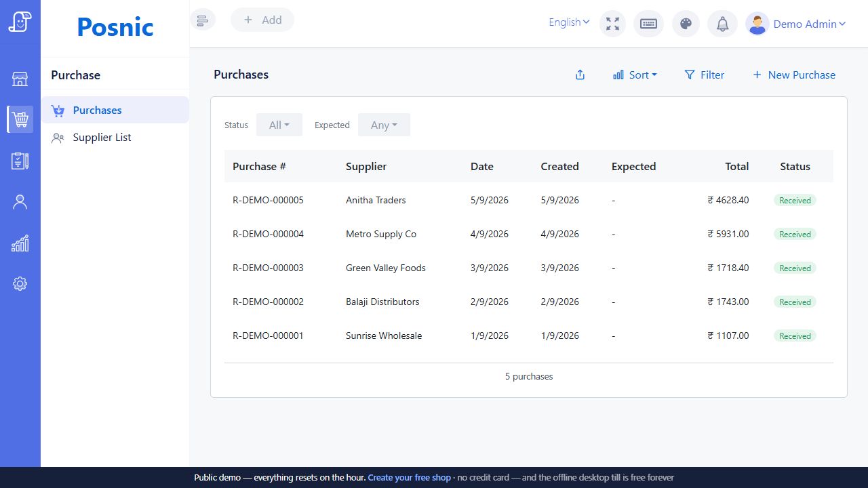This screenshot has width=868, height=488.
Task: Open the English language dropdown
Action: click(569, 22)
